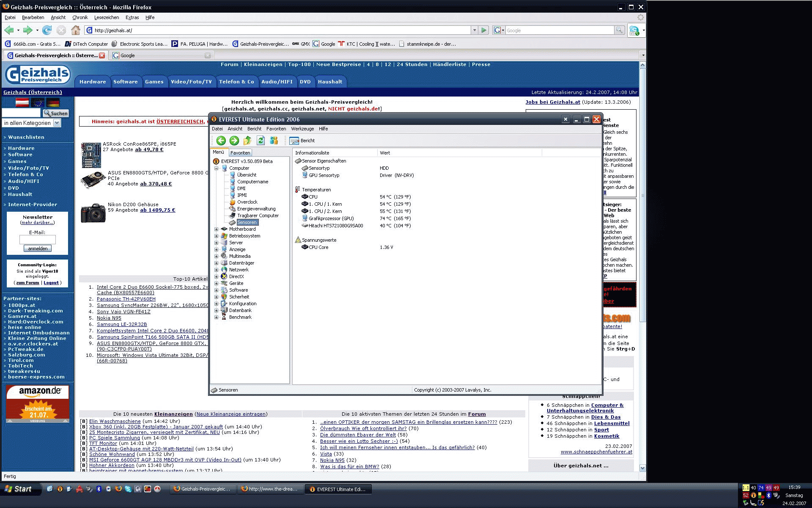Click EU flag icon on Geizhals
The image size is (812, 508).
(x=38, y=102)
